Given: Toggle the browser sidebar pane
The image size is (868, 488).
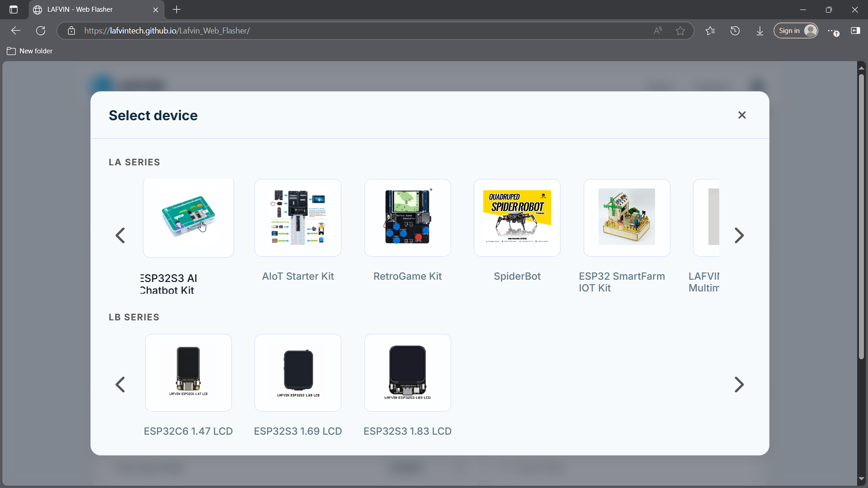Looking at the screenshot, I should pos(855,31).
